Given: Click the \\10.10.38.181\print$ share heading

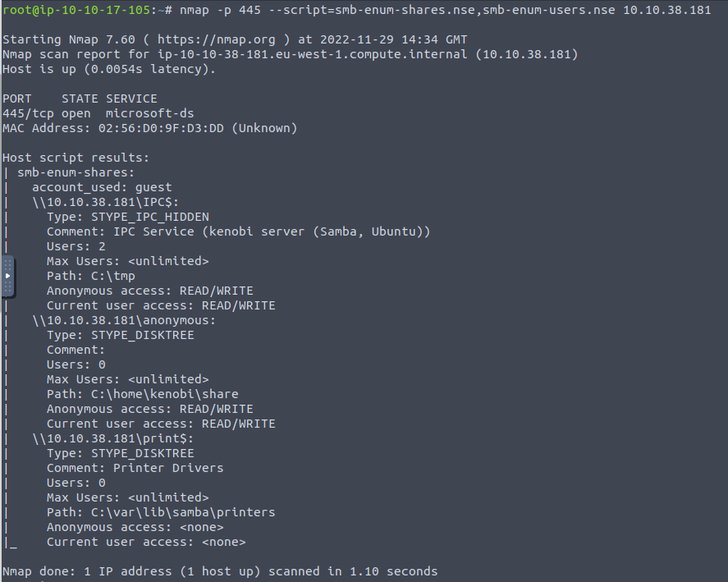Looking at the screenshot, I should [x=112, y=439].
